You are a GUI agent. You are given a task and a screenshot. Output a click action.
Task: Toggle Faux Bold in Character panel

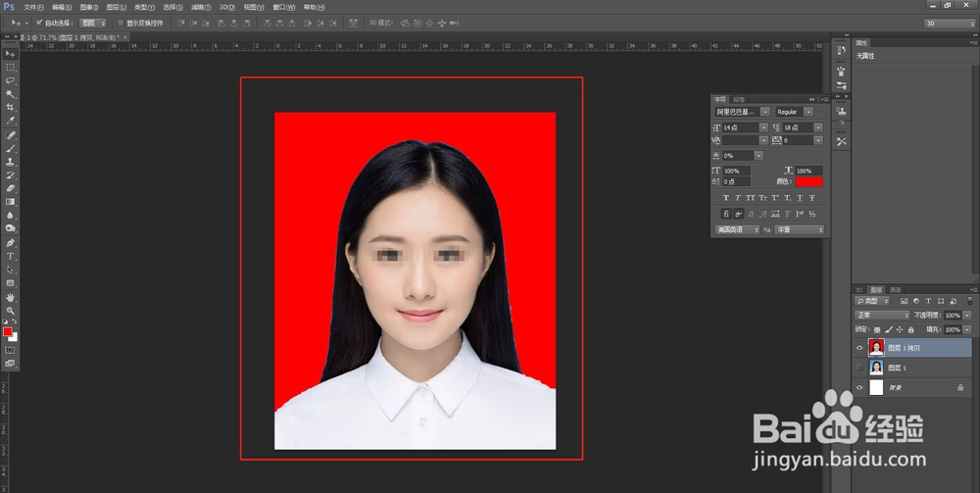tap(725, 198)
